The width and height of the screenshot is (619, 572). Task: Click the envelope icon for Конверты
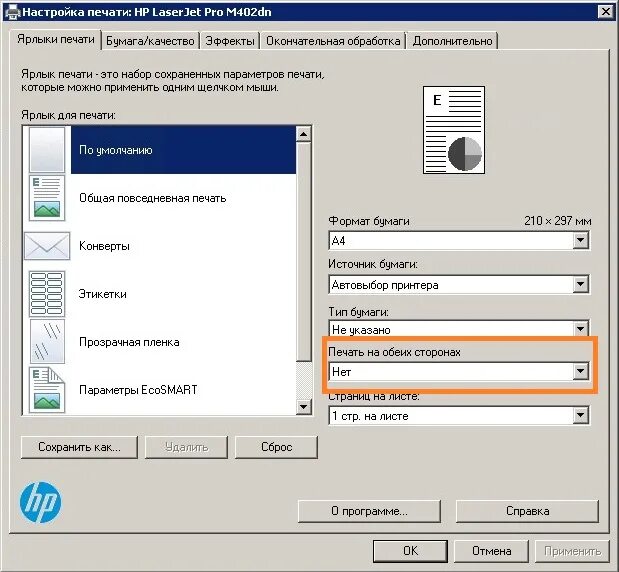coord(47,246)
